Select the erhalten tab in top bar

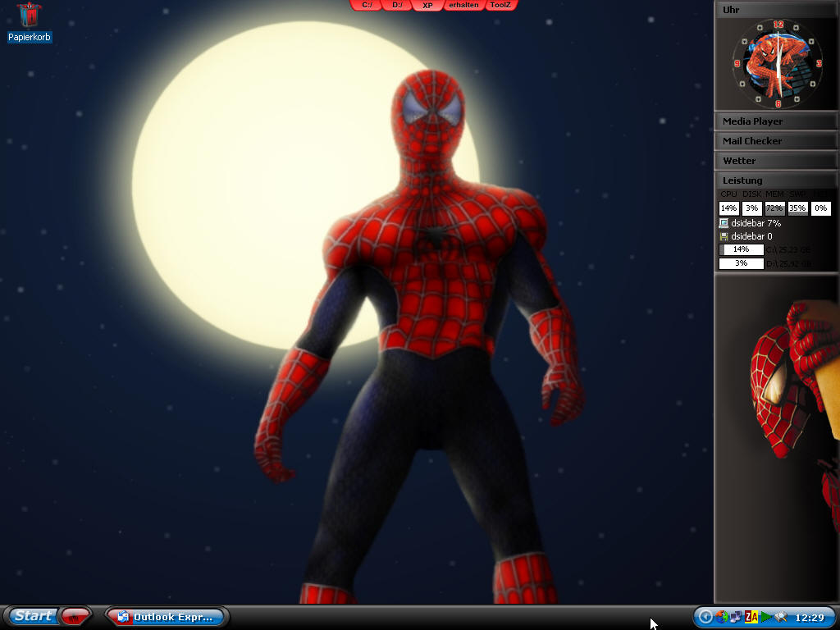[464, 6]
